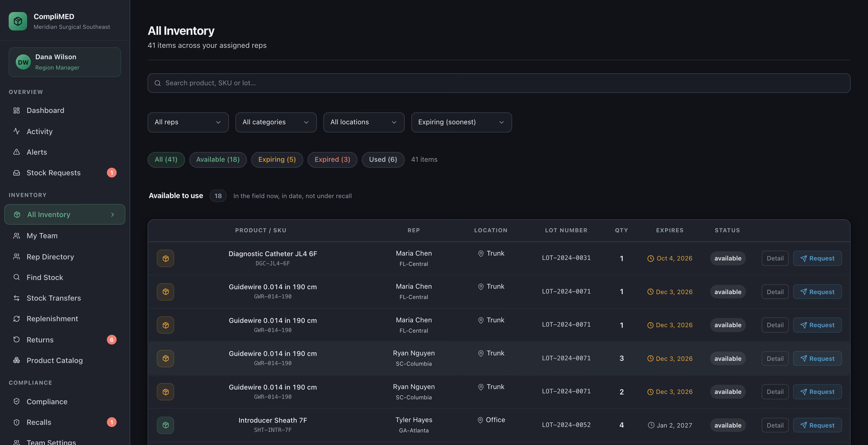Navigate to Rep Directory
Screen dimensions: 868x445
pos(65,257)
